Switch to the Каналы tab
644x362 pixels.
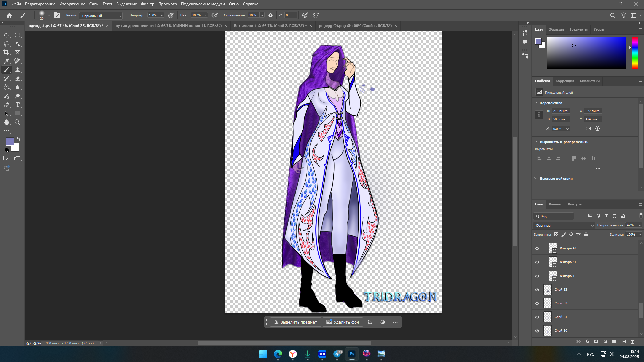(x=555, y=204)
